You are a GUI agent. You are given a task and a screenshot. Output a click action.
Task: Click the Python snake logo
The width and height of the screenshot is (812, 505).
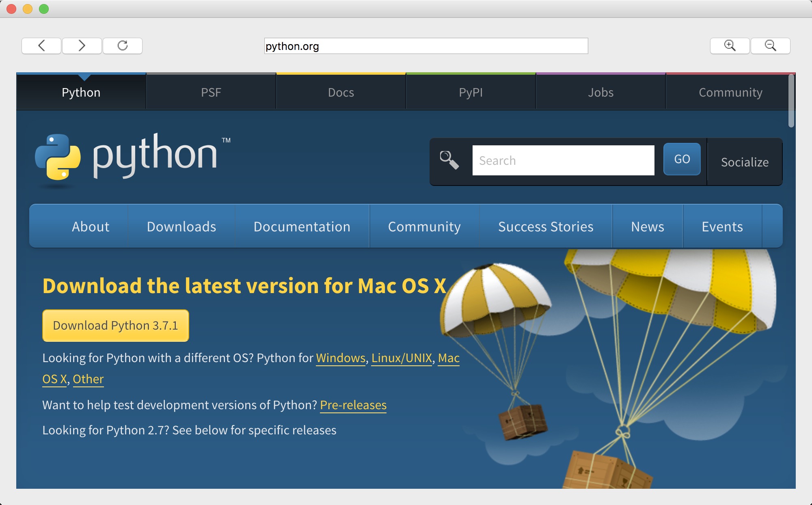pyautogui.click(x=58, y=157)
